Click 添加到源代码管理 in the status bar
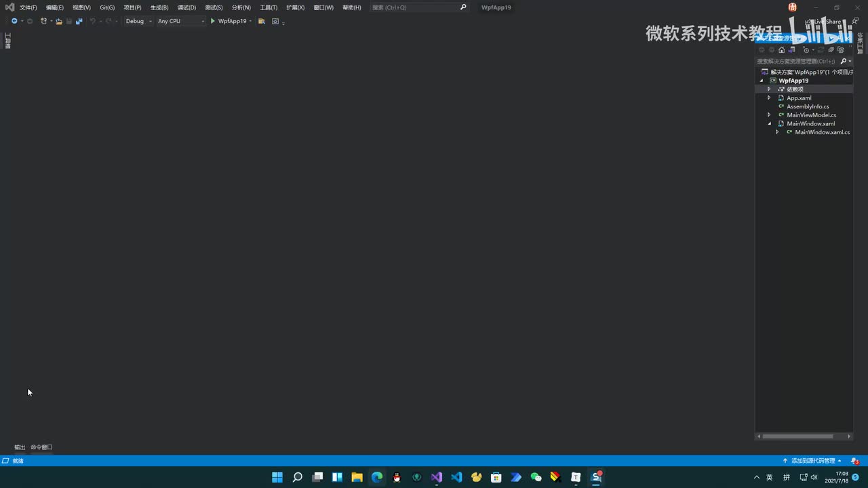868x488 pixels. (x=812, y=461)
